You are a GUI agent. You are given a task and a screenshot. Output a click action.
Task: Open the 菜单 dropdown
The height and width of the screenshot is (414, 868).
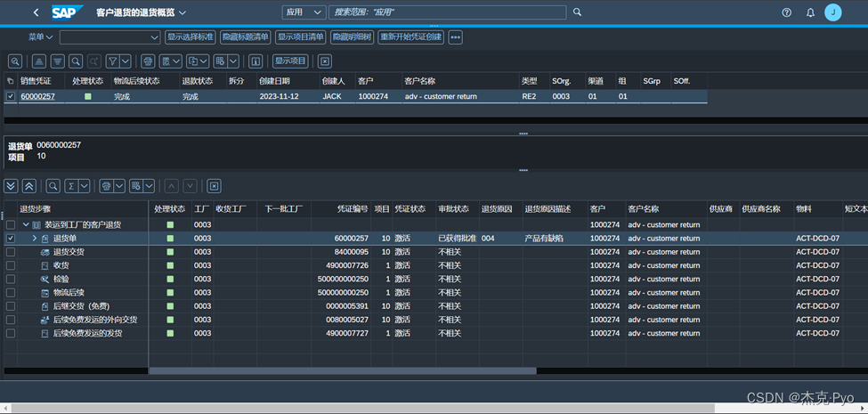40,37
